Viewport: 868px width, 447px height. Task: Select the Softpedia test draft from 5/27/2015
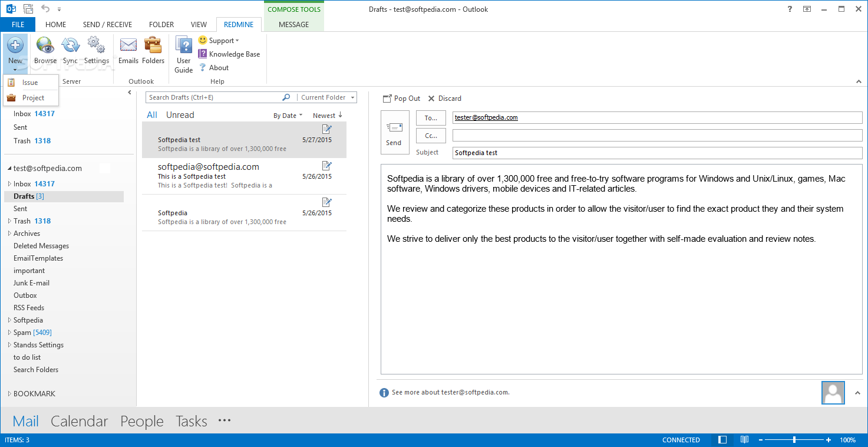(x=244, y=140)
